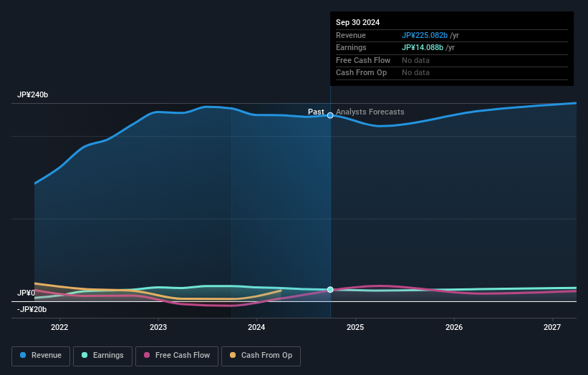This screenshot has width=588, height=375.
Task: Select the 2026 x-axis label
Action: point(454,328)
